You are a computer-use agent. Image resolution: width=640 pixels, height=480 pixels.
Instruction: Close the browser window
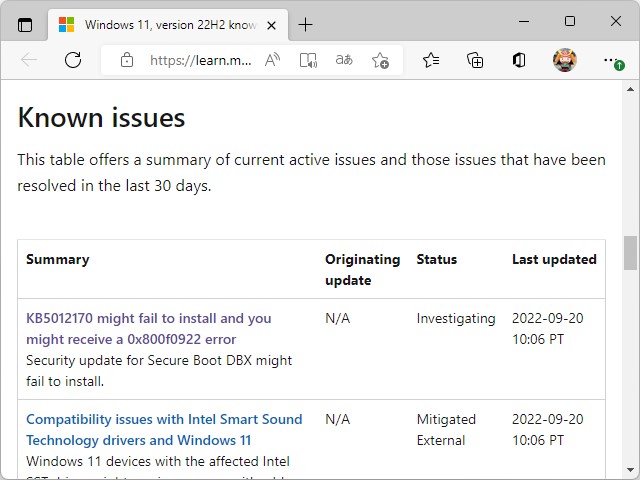pos(616,21)
